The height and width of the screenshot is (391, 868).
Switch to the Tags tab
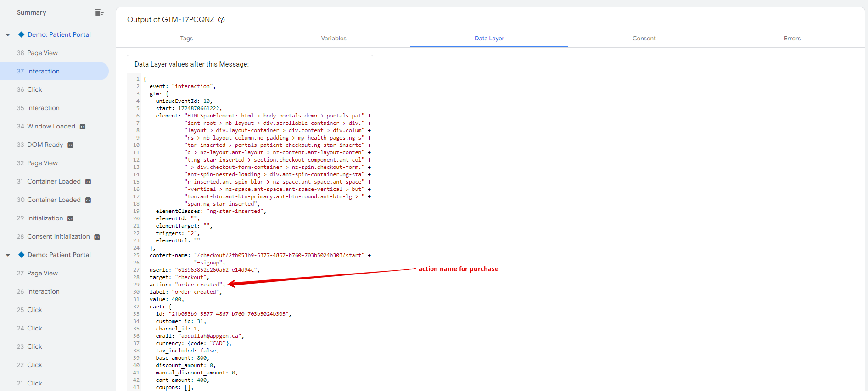(x=186, y=39)
